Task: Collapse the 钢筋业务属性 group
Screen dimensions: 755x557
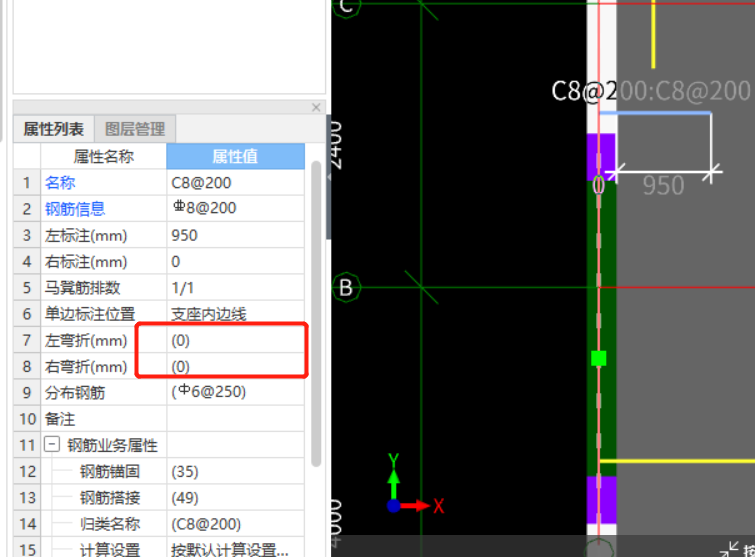Action: tap(52, 444)
